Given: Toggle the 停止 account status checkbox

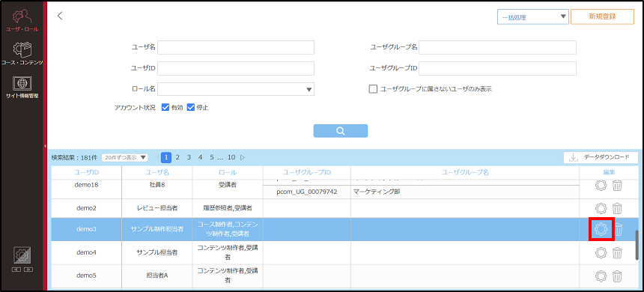Looking at the screenshot, I should (190, 108).
